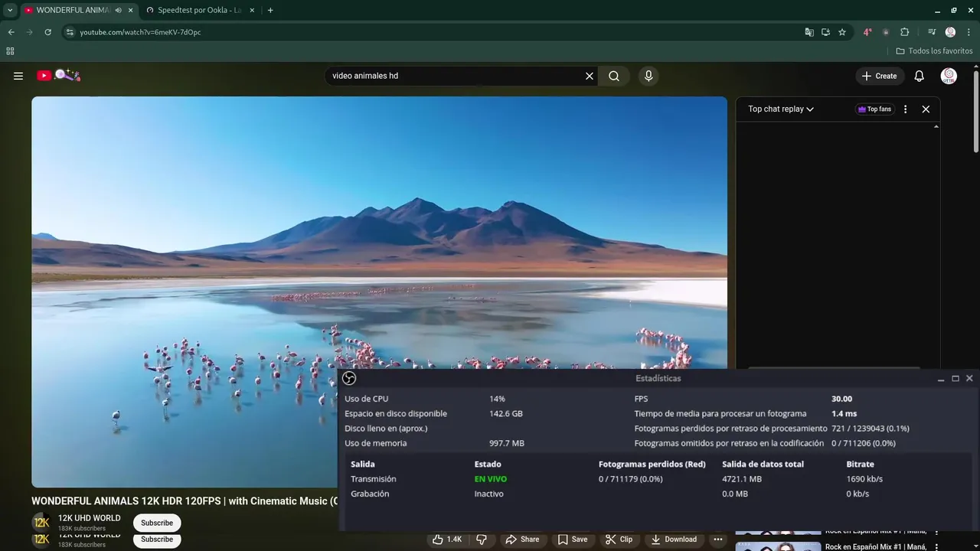Select the Fotogramas perdidos (Red) header

[652, 464]
